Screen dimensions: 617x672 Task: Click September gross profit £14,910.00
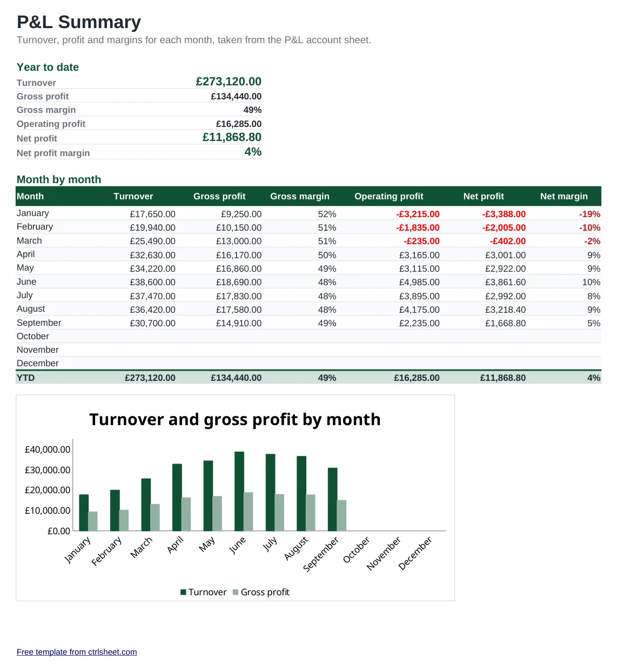point(239,323)
